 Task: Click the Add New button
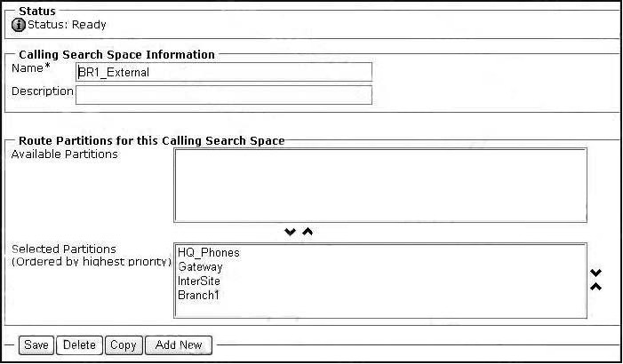[179, 345]
